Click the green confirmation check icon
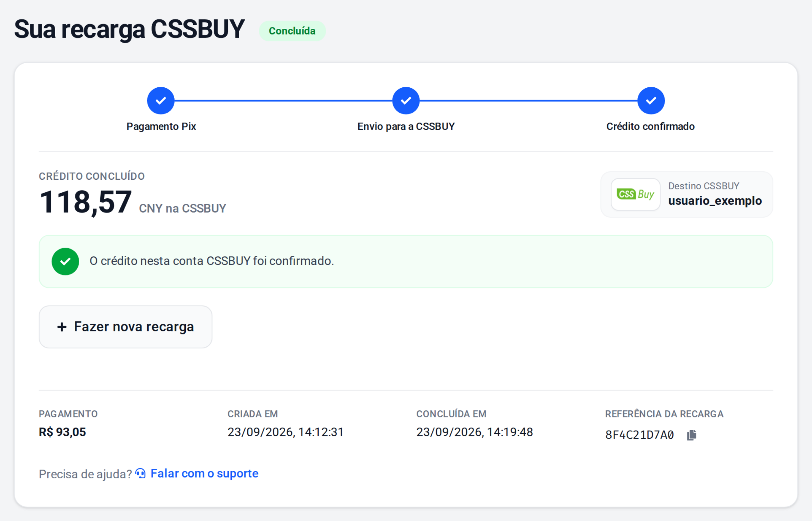The height and width of the screenshot is (522, 812). (x=65, y=261)
